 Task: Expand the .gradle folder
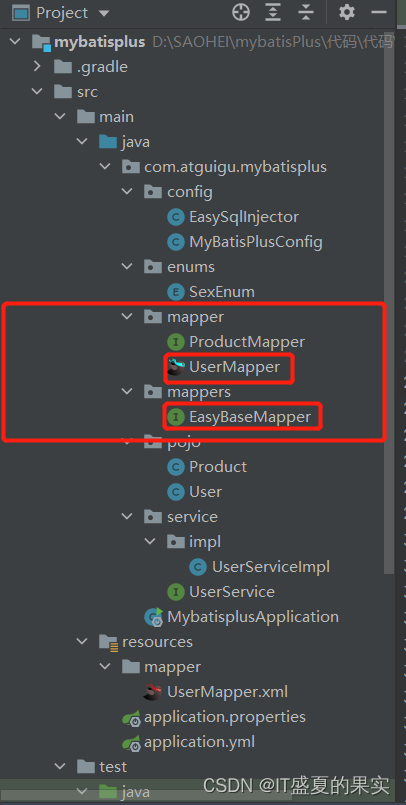point(36,67)
